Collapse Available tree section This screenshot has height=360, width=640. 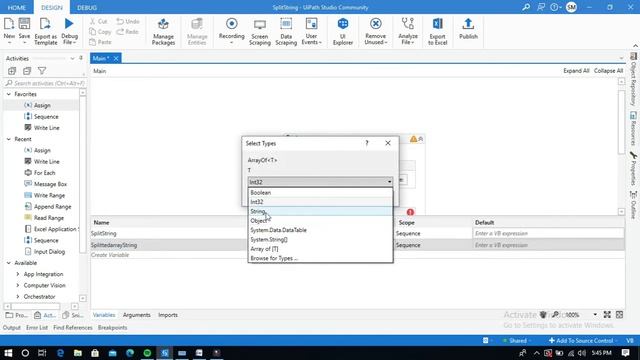click(9, 263)
